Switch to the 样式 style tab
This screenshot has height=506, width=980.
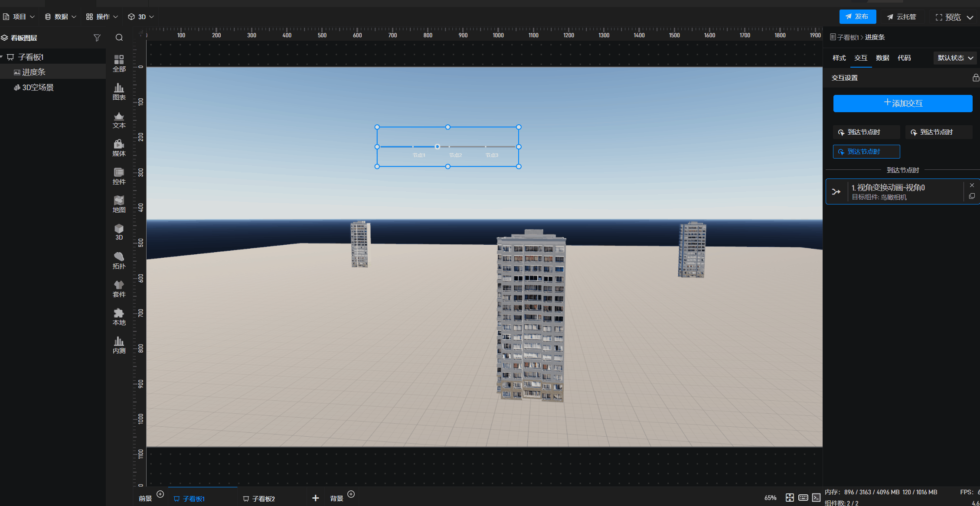tap(839, 58)
